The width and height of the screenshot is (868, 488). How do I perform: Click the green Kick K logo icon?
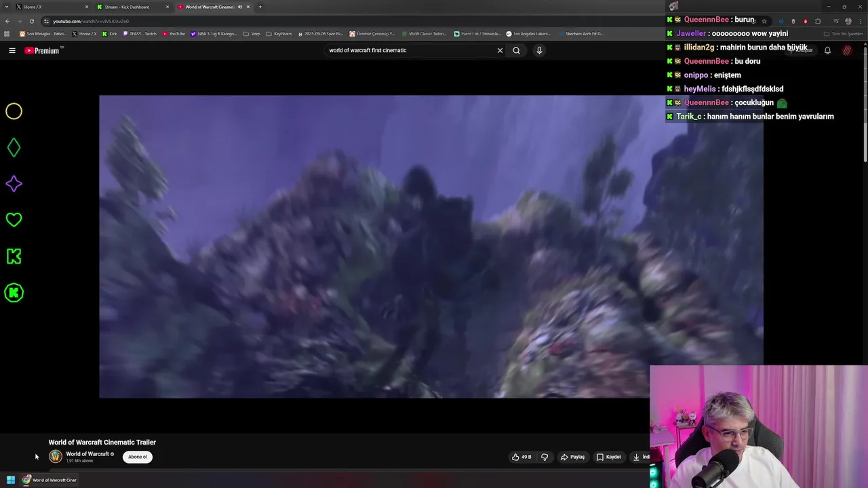pos(14,256)
